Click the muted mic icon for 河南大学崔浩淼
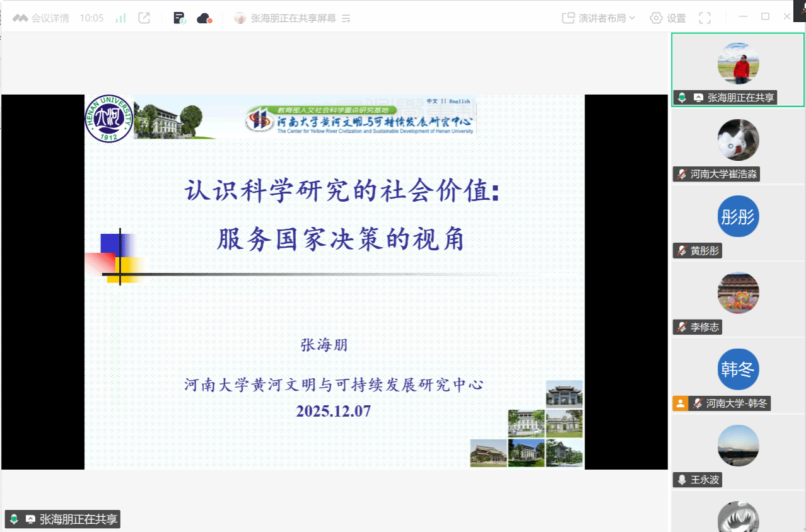The image size is (806, 532). (x=682, y=175)
